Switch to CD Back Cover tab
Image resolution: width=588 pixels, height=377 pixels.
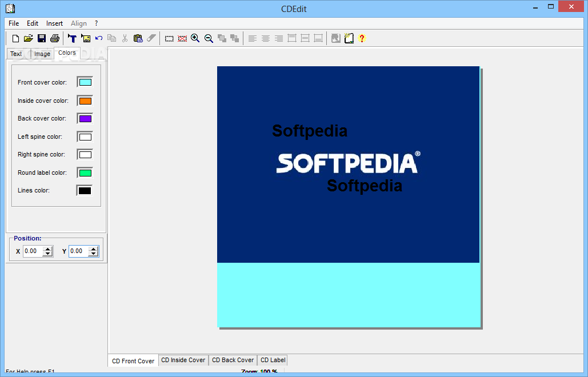tap(233, 360)
